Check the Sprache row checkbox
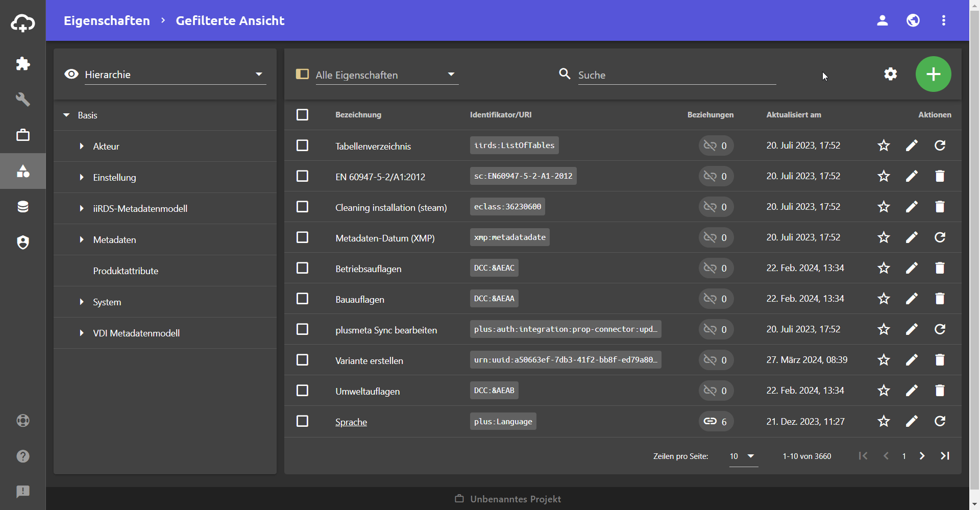 pyautogui.click(x=302, y=421)
